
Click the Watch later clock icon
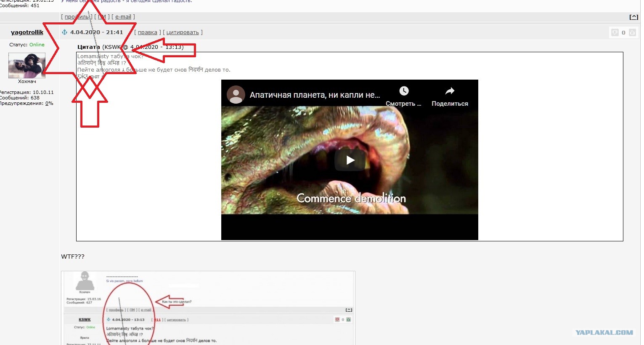tap(404, 91)
